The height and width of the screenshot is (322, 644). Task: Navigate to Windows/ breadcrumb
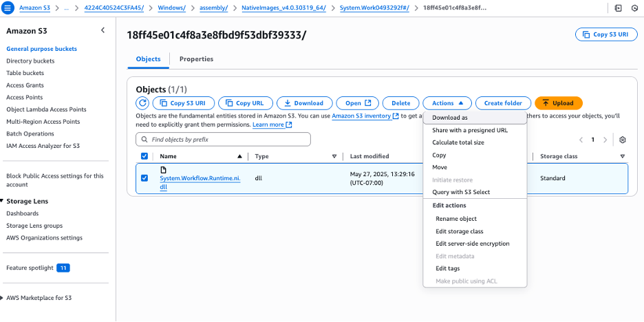point(172,8)
